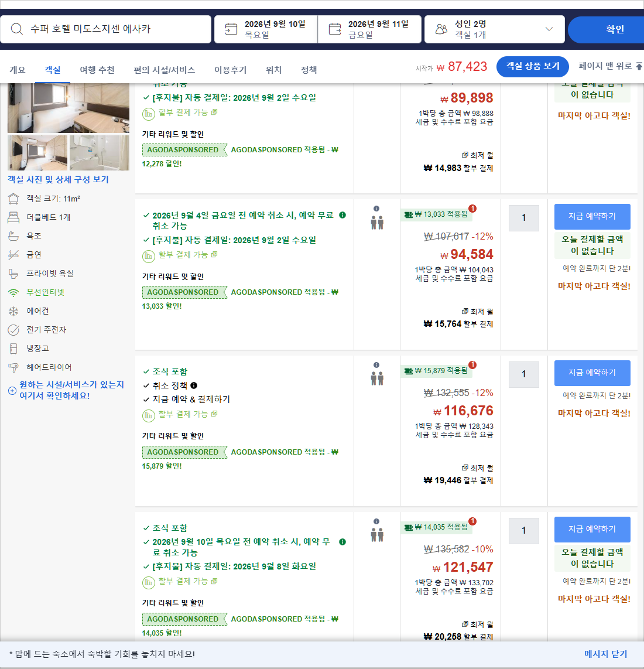Click the kettle icon beside 전기 주전자
This screenshot has height=669, width=644.
pyautogui.click(x=13, y=330)
